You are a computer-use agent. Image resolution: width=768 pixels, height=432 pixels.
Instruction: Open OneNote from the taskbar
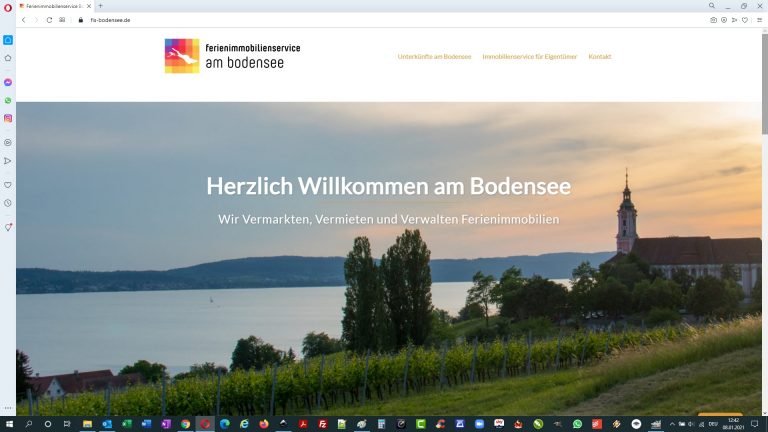[x=166, y=424]
